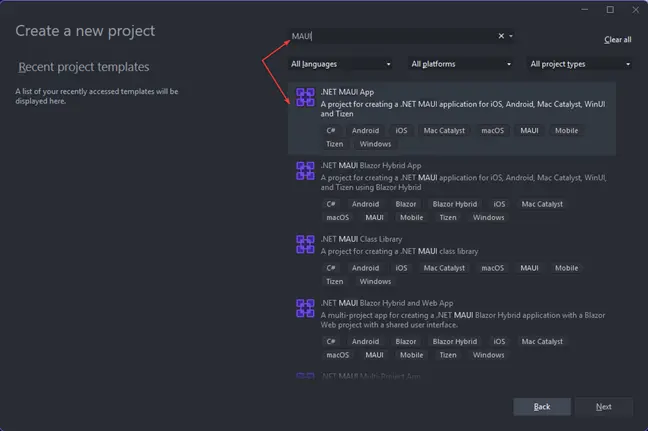Select the .NET MAUI App title
Screen dimensions: 648x431
(347, 92)
